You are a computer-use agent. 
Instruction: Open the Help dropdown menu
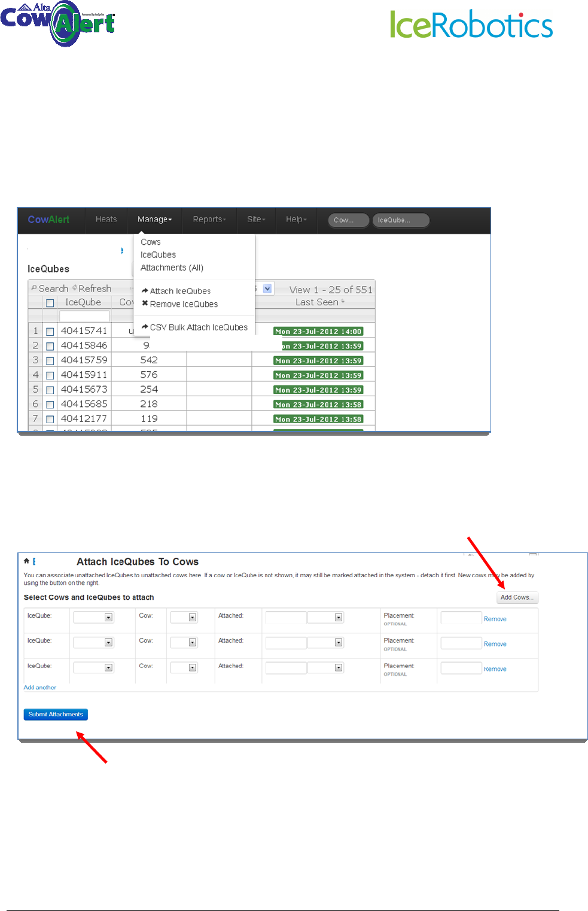click(296, 220)
